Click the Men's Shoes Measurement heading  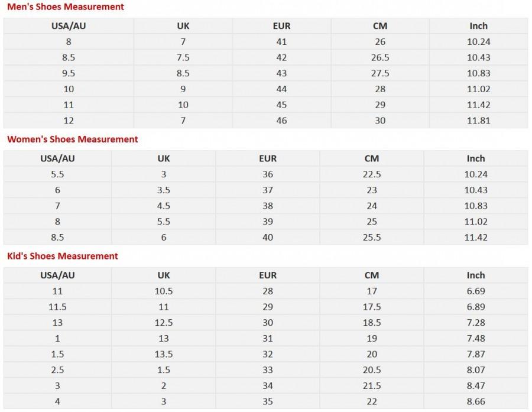coord(66,7)
